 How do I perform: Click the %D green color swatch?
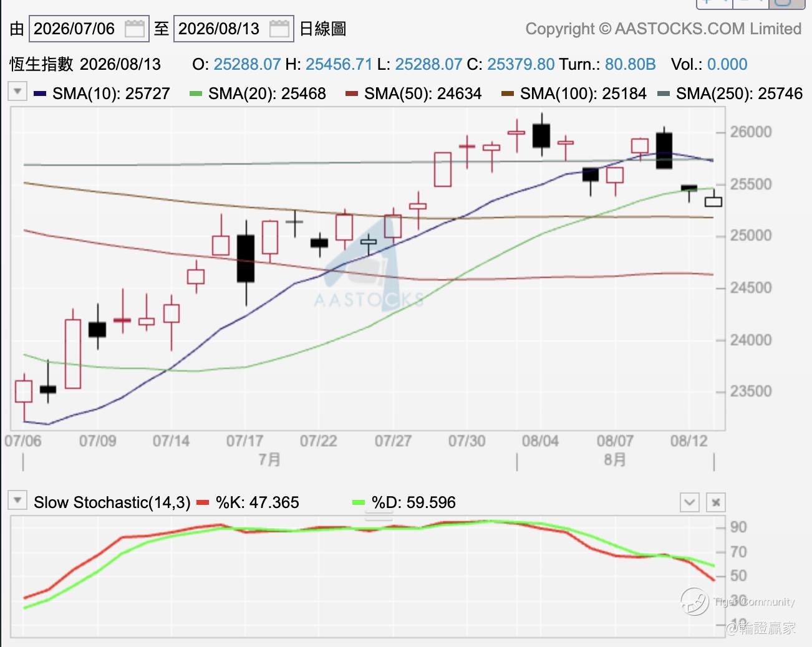tap(359, 502)
